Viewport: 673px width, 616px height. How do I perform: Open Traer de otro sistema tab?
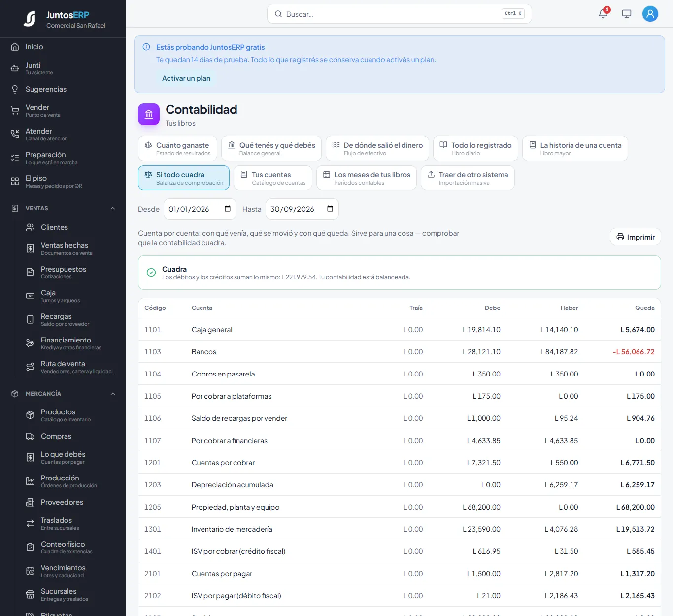pos(468,177)
